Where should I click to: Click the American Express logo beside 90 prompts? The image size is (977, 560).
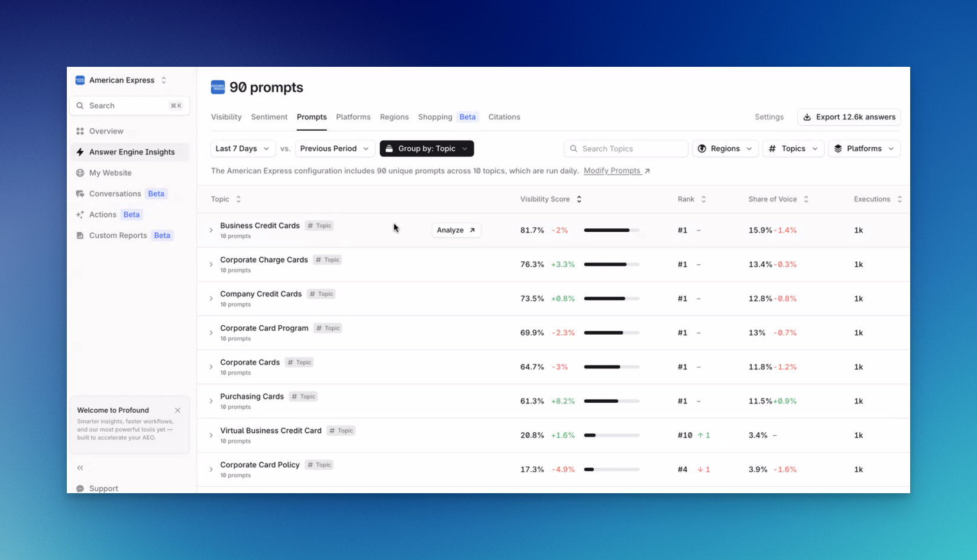click(218, 88)
